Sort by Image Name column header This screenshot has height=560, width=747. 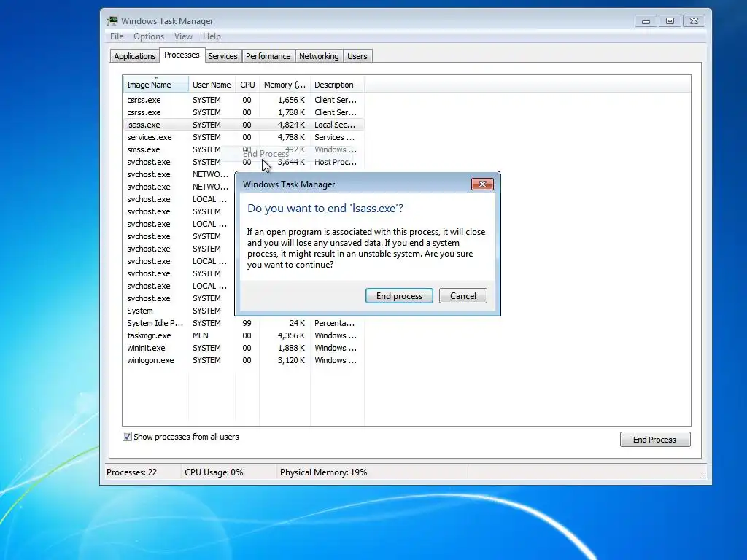[x=155, y=85]
